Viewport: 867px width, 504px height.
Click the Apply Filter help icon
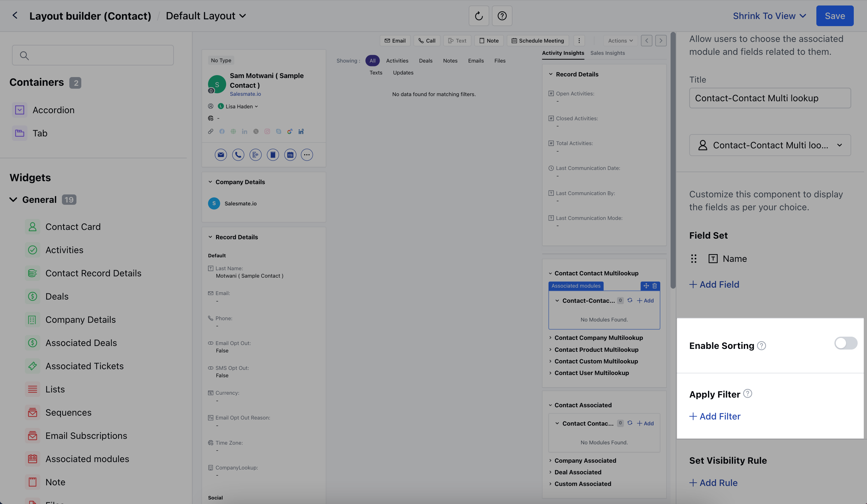pyautogui.click(x=748, y=394)
